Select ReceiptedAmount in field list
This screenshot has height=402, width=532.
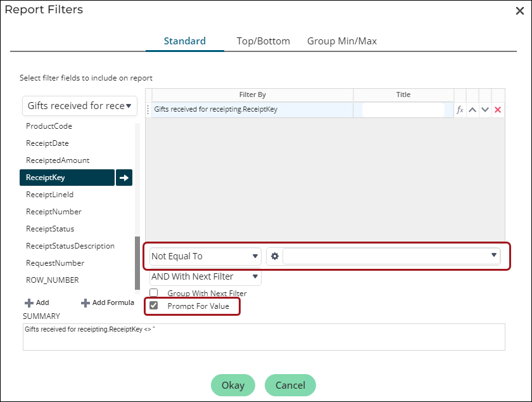coord(58,160)
